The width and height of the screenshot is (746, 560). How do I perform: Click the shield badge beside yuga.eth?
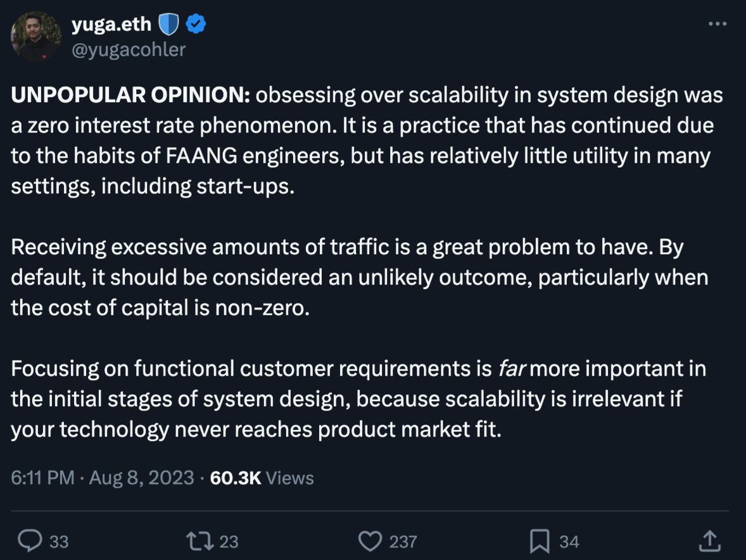(x=168, y=24)
